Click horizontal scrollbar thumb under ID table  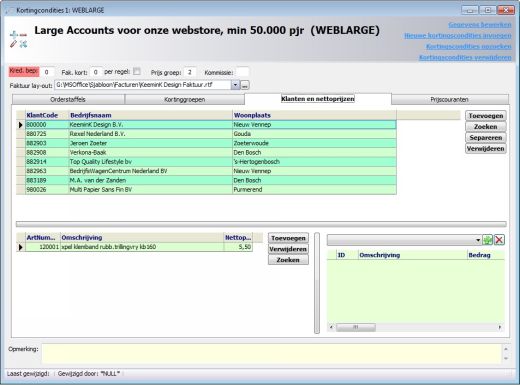pos(356,327)
